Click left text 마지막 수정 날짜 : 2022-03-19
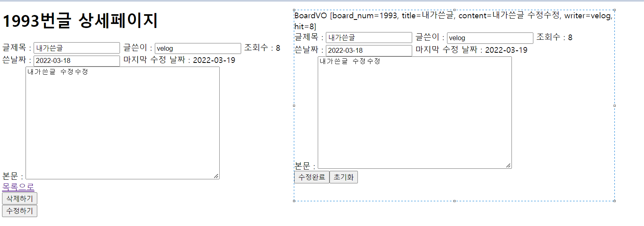This screenshot has height=226, width=644. click(179, 60)
